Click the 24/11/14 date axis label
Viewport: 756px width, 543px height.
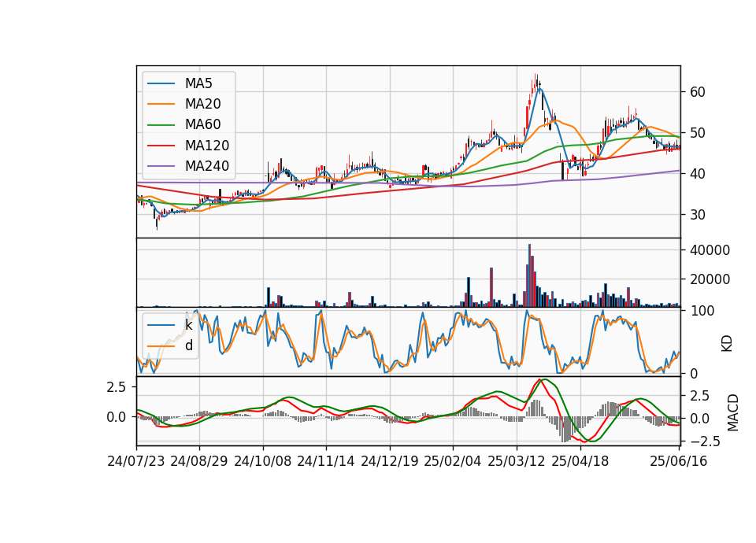tap(325, 461)
